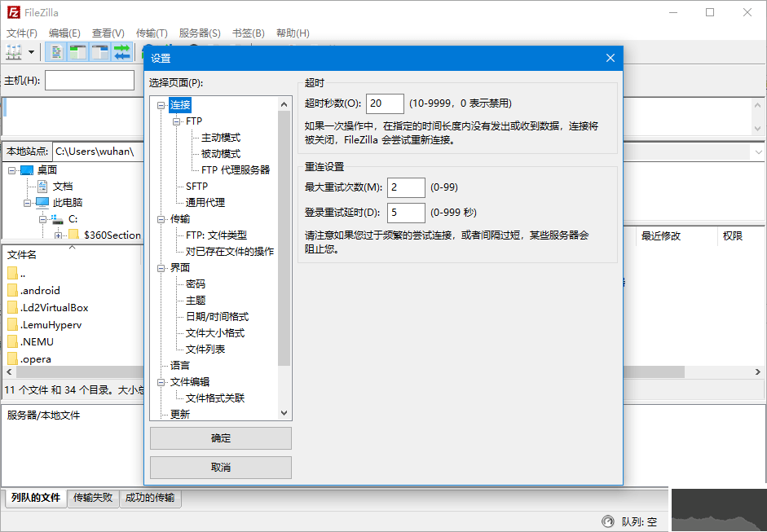Click the 主机(H) host input field
This screenshot has height=532, width=767.
point(90,80)
